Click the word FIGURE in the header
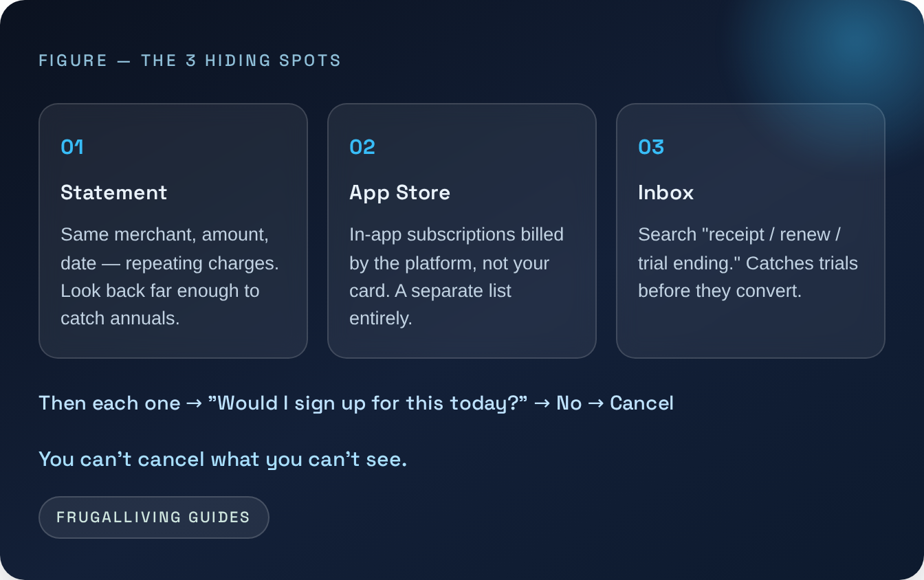Viewport: 924px width, 580px height. pyautogui.click(x=73, y=60)
